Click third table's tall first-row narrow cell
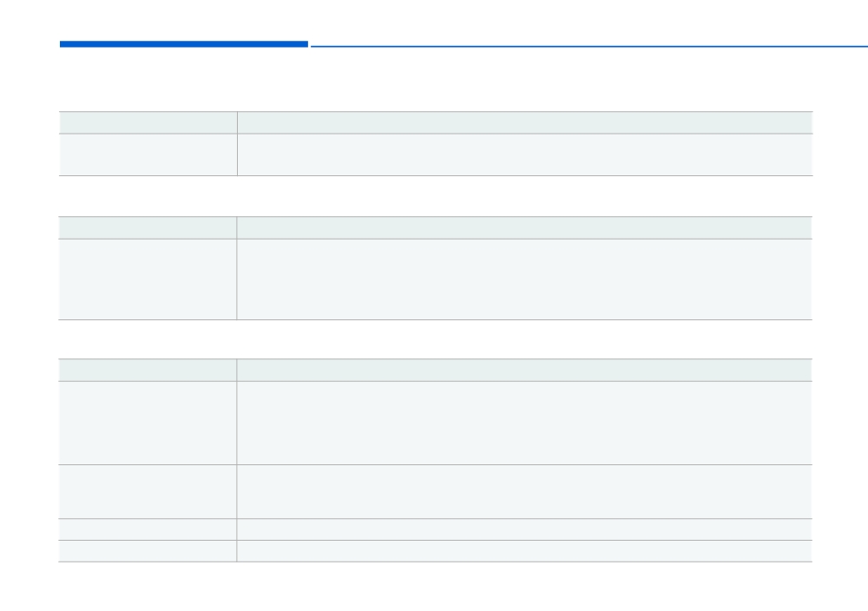Viewport: 868px width, 611px height. 148,423
